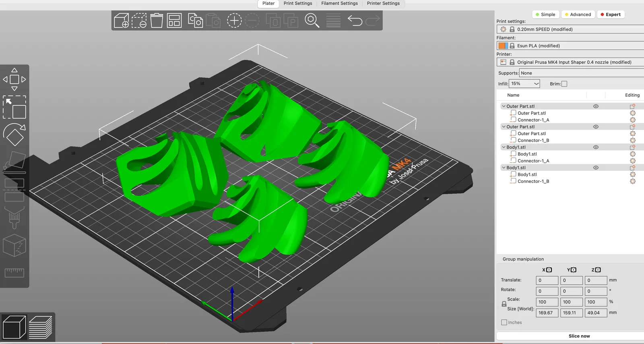The width and height of the screenshot is (644, 344).
Task: Hide the Body1.stl group containing Connector-1_B
Action: (596, 168)
